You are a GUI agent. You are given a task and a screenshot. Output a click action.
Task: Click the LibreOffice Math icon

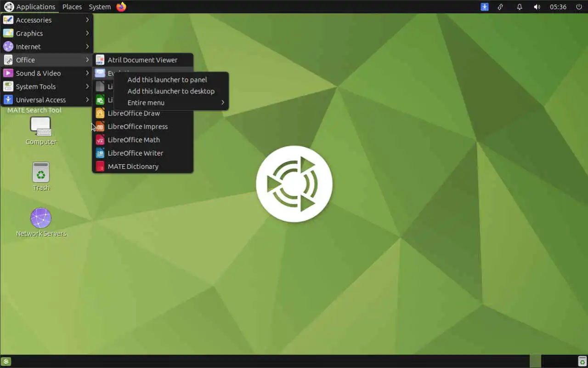tap(100, 140)
